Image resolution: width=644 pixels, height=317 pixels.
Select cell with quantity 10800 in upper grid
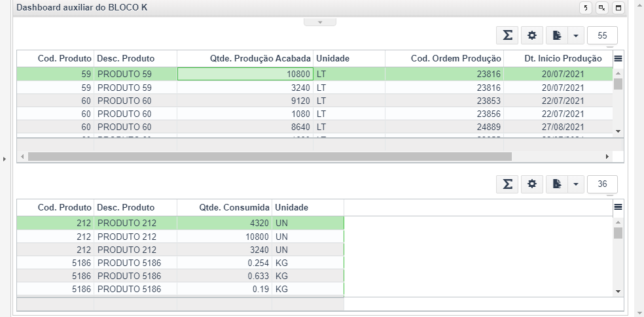click(245, 75)
